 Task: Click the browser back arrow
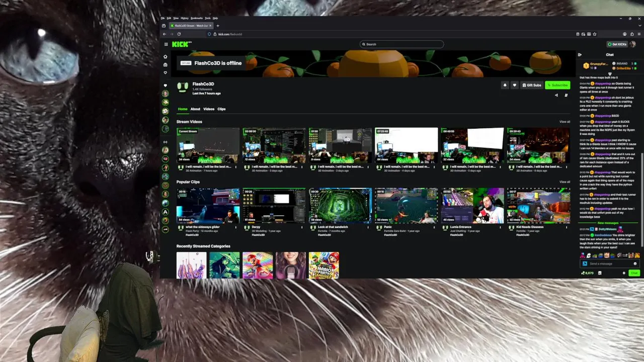164,34
